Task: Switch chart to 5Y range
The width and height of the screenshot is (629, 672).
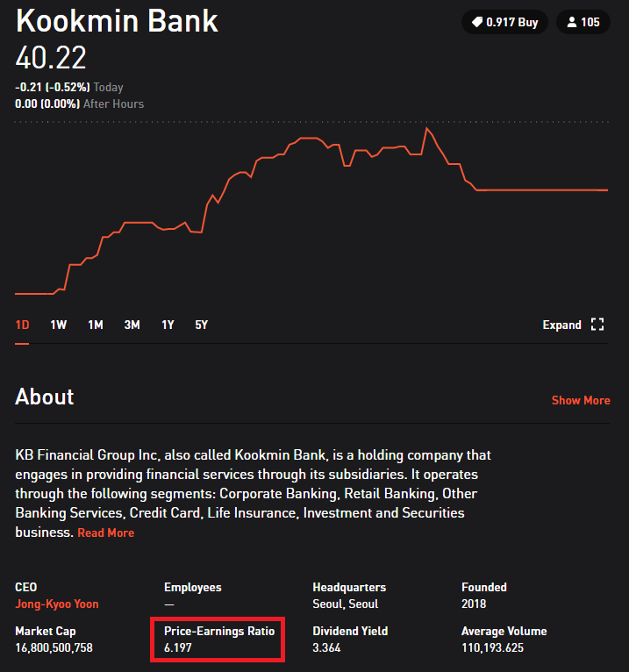Action: point(202,325)
